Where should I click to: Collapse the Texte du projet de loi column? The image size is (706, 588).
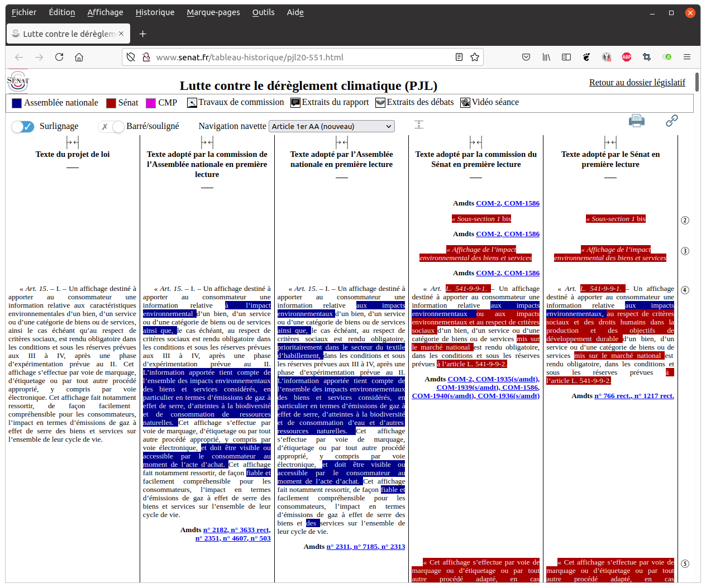point(73,142)
